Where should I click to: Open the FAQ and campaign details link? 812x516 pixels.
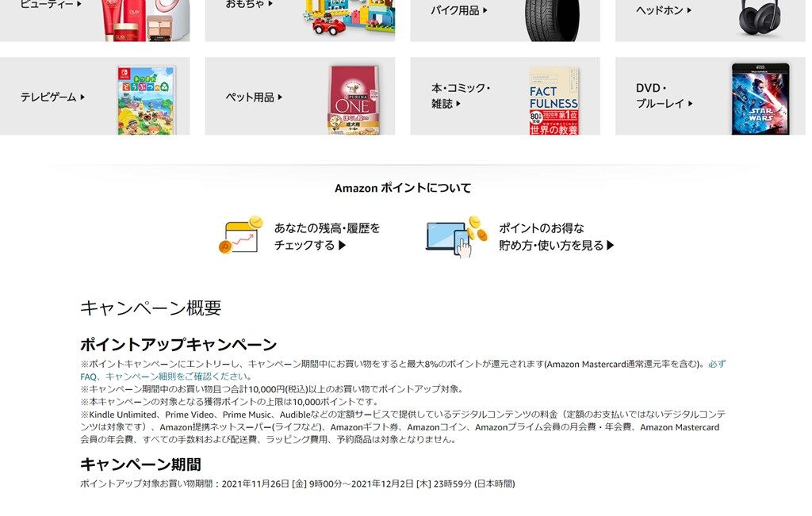click(403, 370)
